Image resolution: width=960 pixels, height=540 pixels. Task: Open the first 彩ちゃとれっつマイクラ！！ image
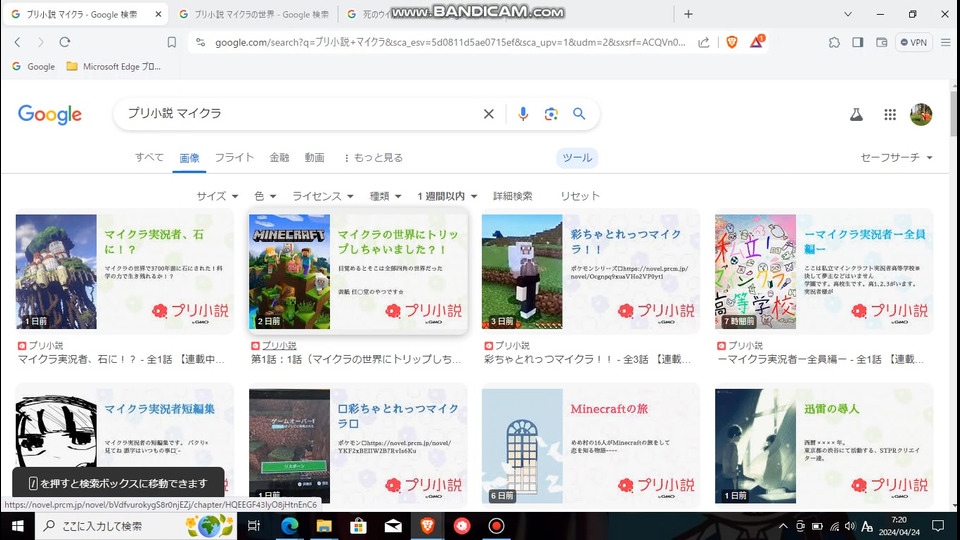[590, 271]
